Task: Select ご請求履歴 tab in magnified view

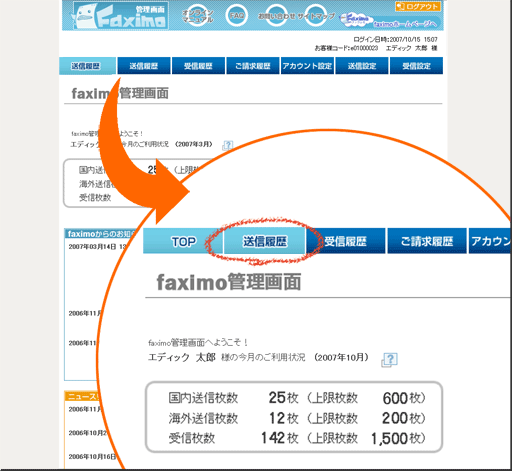Action: [x=427, y=241]
